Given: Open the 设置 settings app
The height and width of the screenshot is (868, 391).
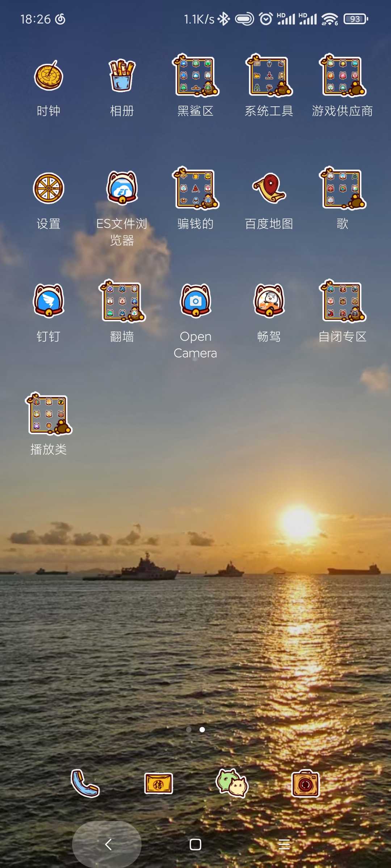Looking at the screenshot, I should (49, 189).
